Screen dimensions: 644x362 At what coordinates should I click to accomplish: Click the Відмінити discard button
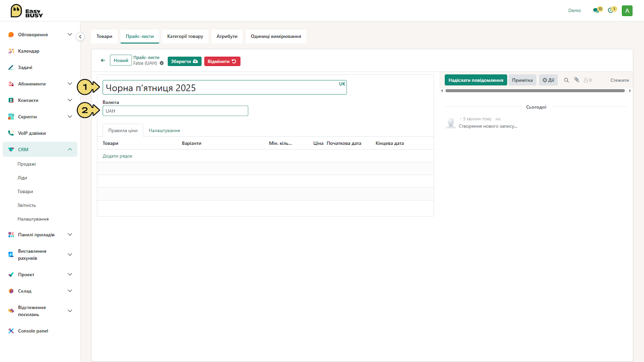tap(222, 61)
